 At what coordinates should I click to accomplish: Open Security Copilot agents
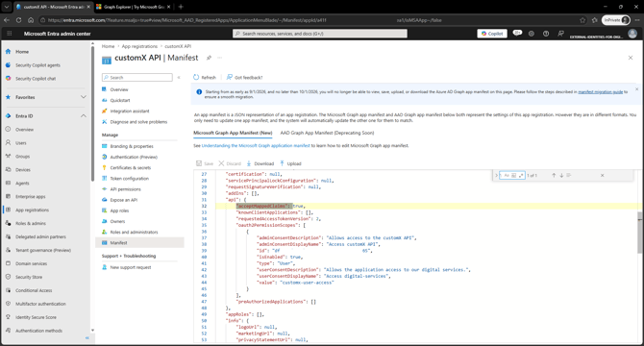tap(37, 65)
